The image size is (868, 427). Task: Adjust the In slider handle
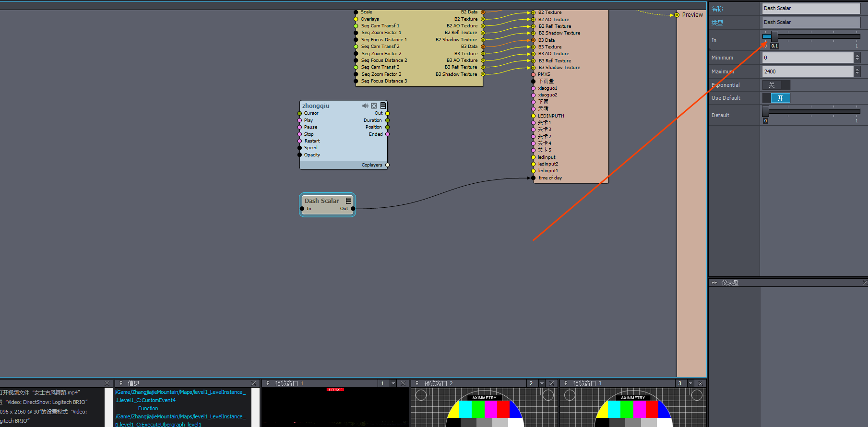click(774, 36)
